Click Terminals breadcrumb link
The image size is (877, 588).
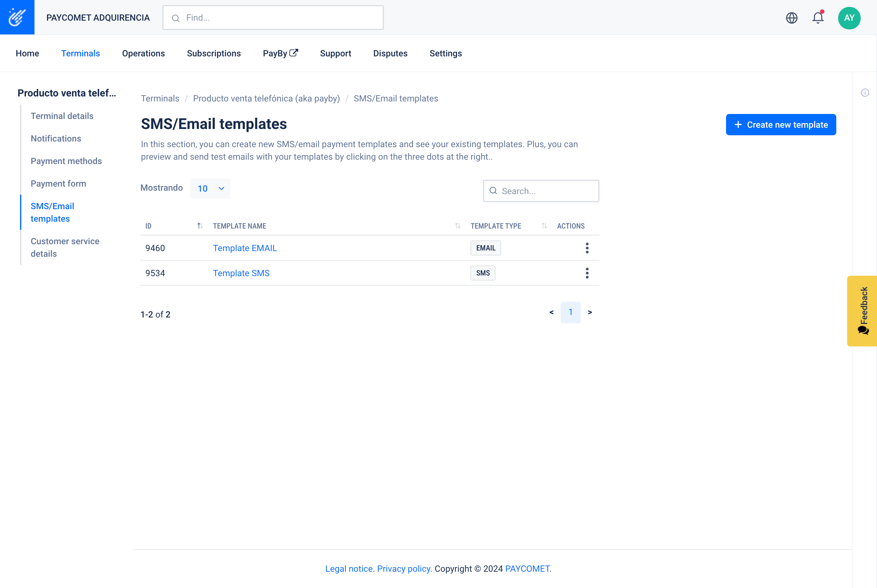click(160, 98)
